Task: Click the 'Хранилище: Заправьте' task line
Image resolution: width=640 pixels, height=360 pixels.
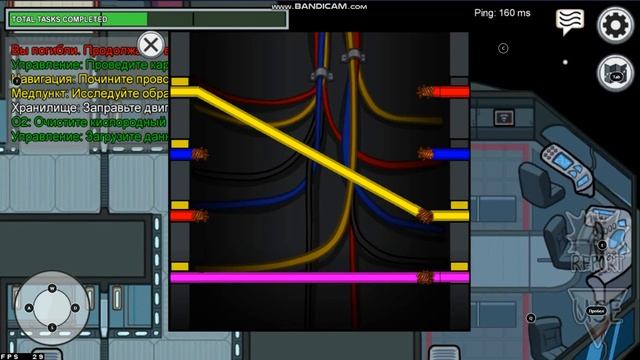Action: [89, 108]
